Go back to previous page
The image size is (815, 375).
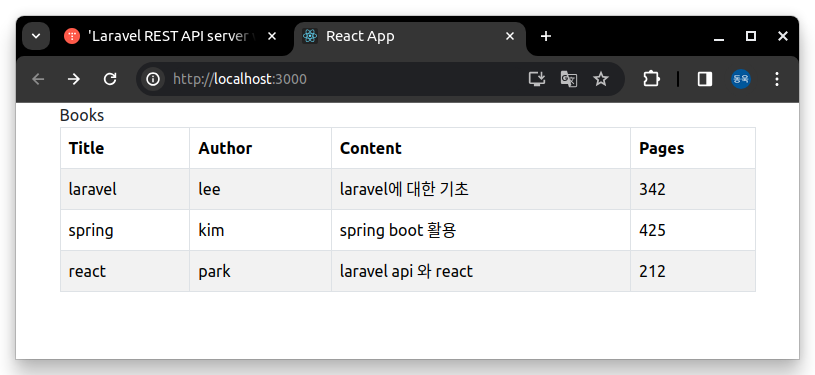coord(38,79)
